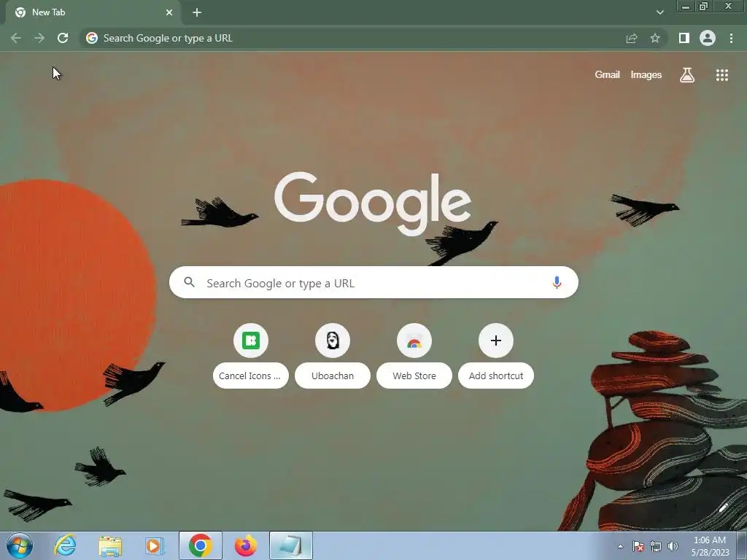The image size is (747, 560).
Task: Open Search Labs flask icon
Action: click(x=687, y=75)
